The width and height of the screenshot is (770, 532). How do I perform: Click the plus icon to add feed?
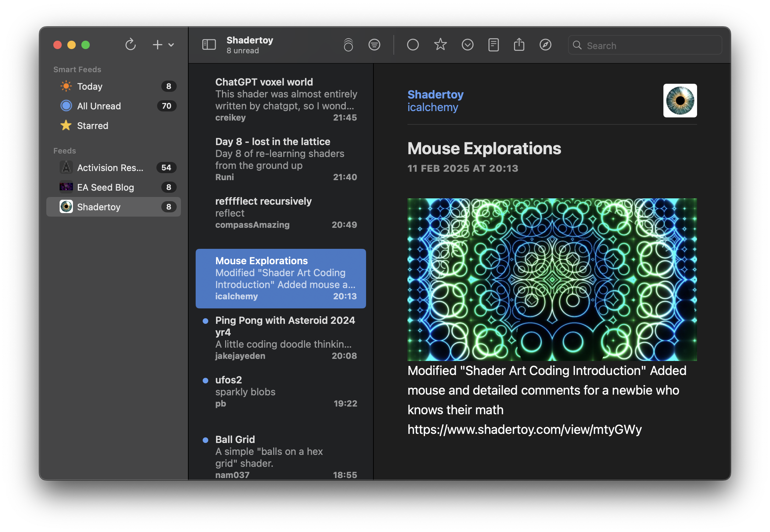(157, 45)
